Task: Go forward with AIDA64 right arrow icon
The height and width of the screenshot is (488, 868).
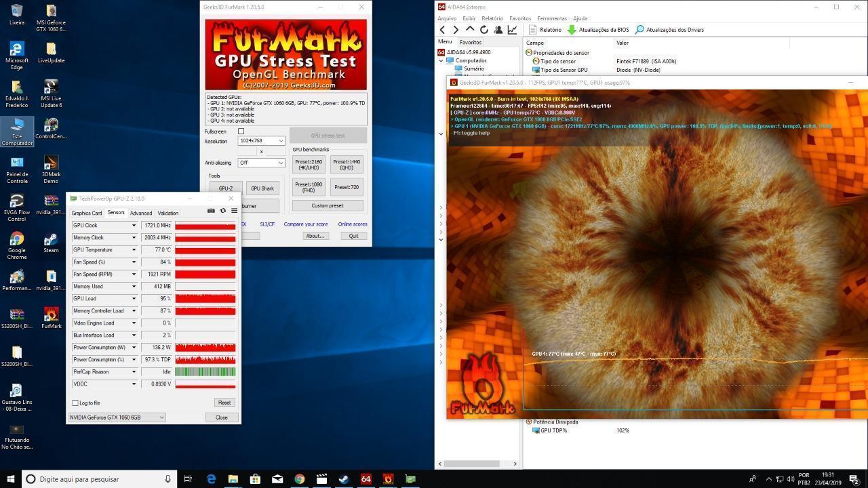Action: point(456,30)
